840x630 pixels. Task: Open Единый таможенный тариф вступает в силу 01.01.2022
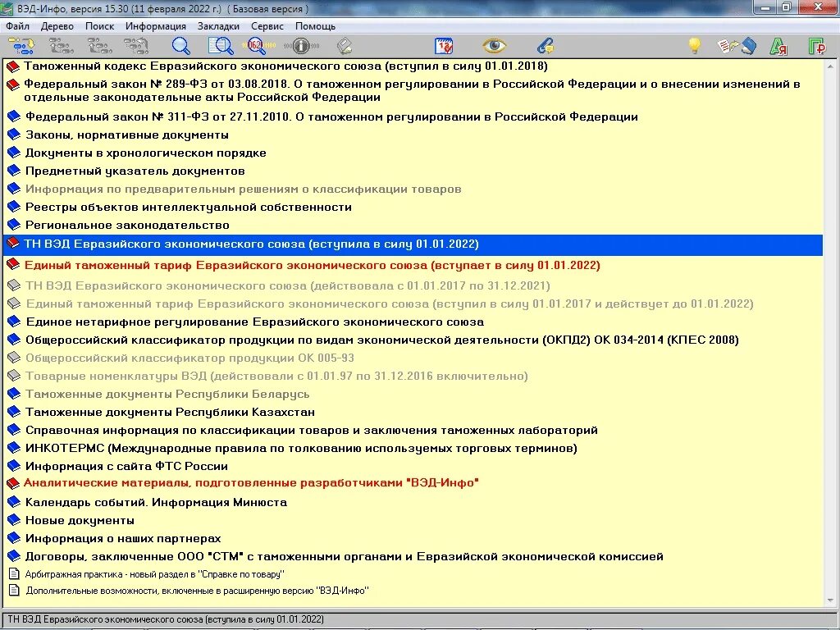[313, 265]
